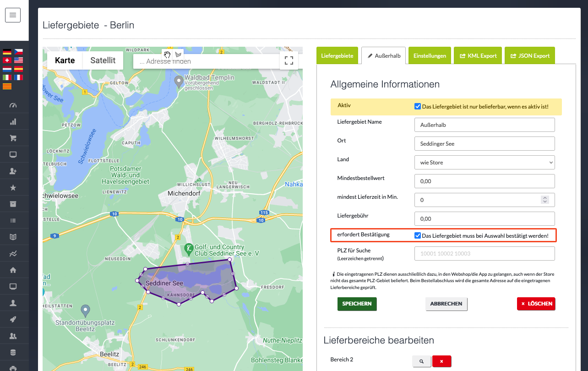This screenshot has height=371, width=588.
Task: Toggle the Aktiv checkbox
Action: pyautogui.click(x=417, y=106)
